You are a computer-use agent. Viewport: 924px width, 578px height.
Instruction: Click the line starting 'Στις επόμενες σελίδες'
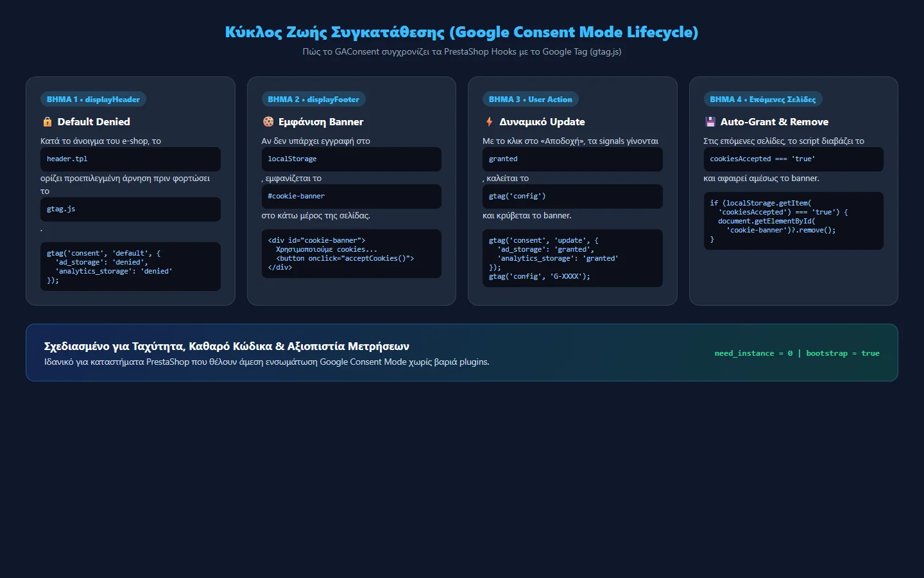tap(784, 141)
